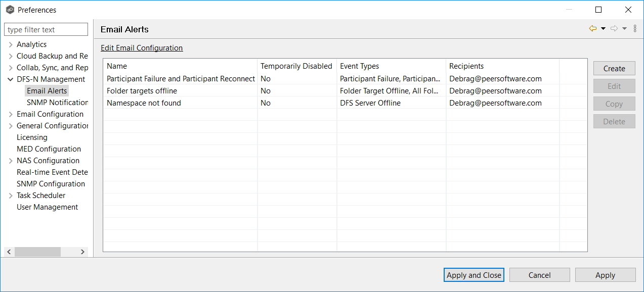Image resolution: width=644 pixels, height=292 pixels.
Task: Expand the Analytics tree node
Action: point(11,44)
